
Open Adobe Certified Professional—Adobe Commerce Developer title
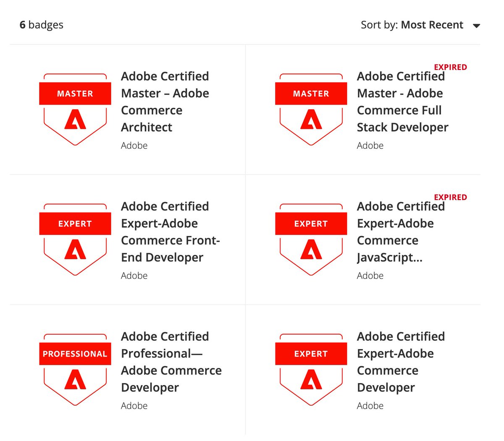click(171, 362)
